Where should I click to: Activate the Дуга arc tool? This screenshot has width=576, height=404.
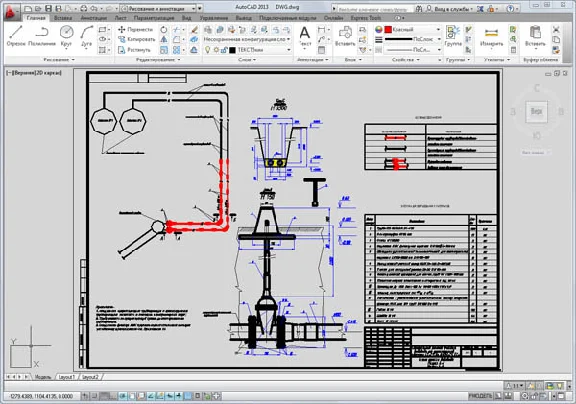(x=86, y=36)
